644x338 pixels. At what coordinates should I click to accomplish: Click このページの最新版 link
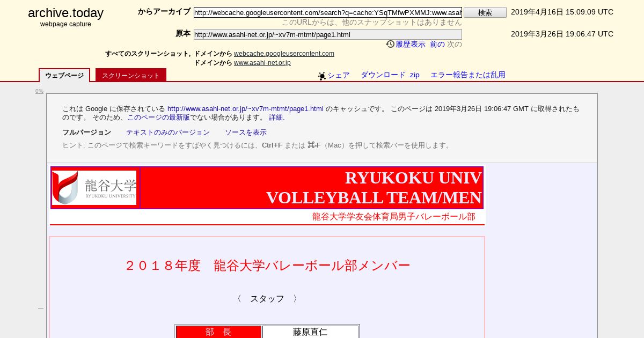point(158,117)
